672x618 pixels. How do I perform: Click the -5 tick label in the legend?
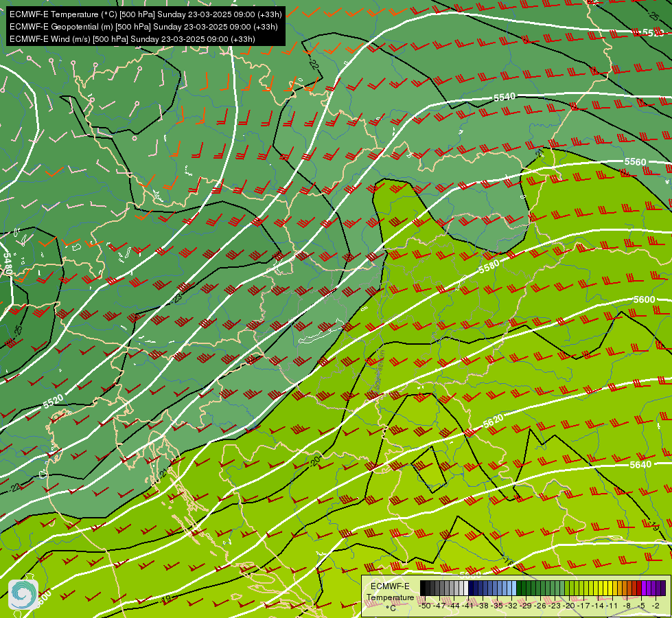click(x=642, y=606)
